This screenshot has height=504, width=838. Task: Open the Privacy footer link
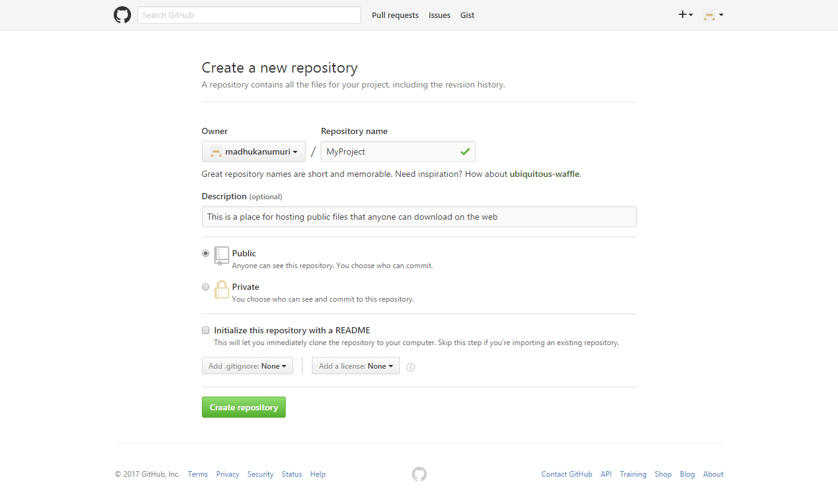click(227, 474)
